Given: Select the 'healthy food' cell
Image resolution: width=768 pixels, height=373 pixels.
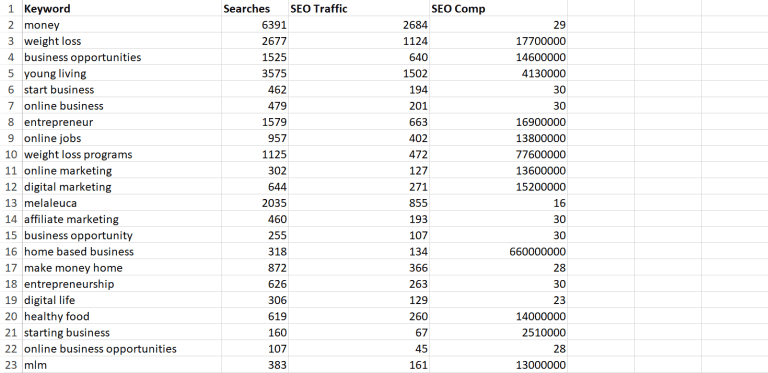Looking at the screenshot, I should click(x=121, y=315).
